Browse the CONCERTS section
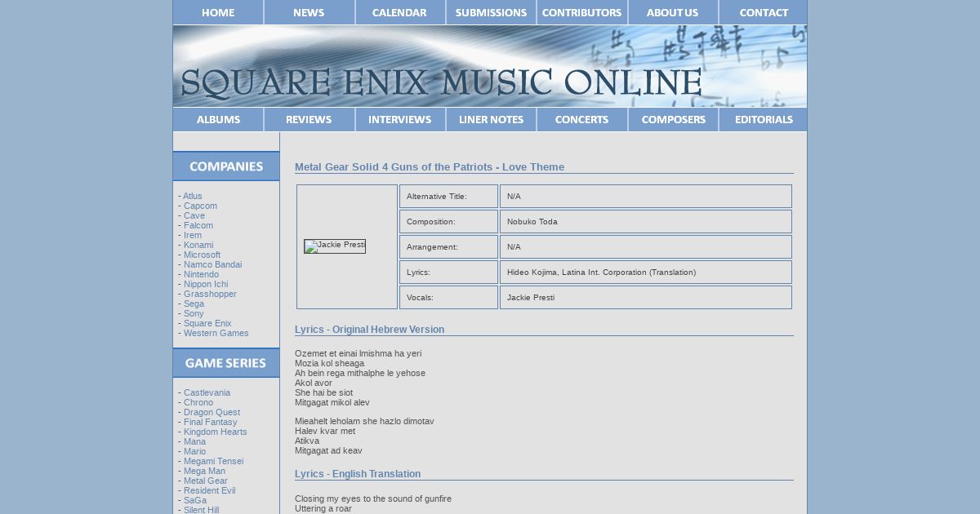 point(582,119)
